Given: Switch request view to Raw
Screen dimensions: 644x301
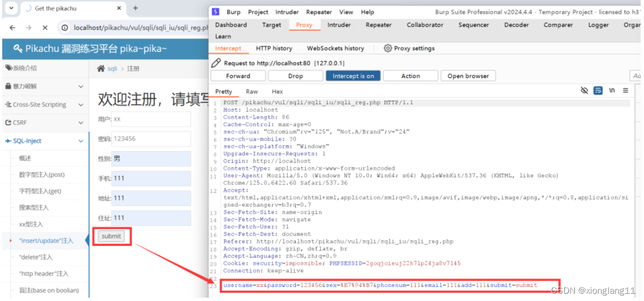Looking at the screenshot, I should [252, 92].
